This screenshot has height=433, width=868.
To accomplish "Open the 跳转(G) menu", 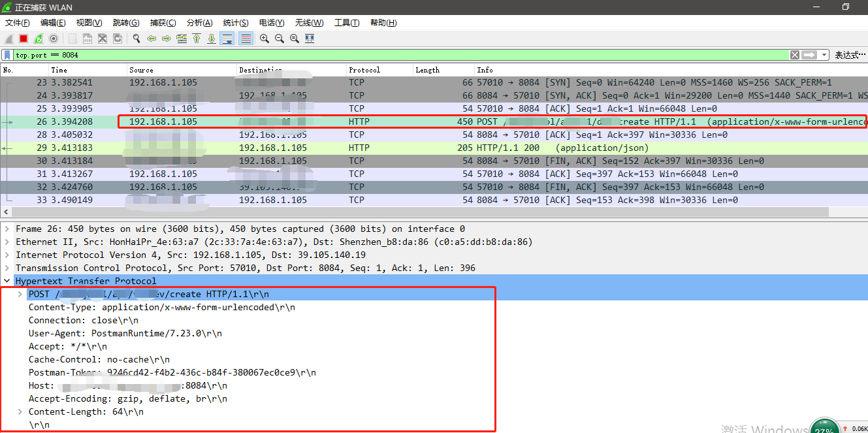I will (126, 23).
